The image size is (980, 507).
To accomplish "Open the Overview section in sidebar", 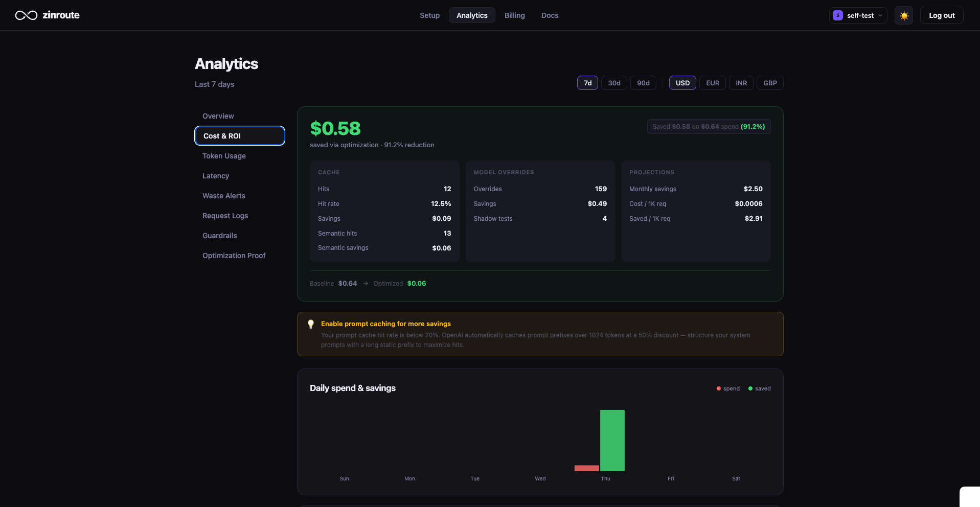I will [240, 116].
